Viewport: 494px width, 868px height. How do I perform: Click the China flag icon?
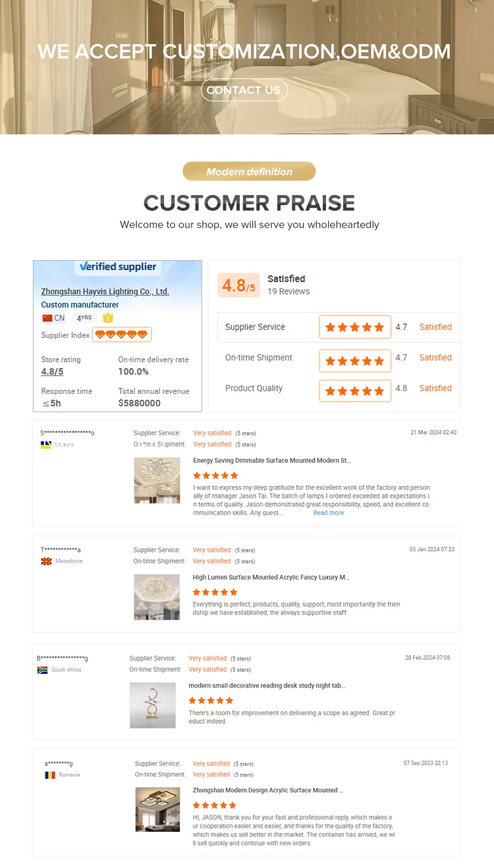point(47,318)
